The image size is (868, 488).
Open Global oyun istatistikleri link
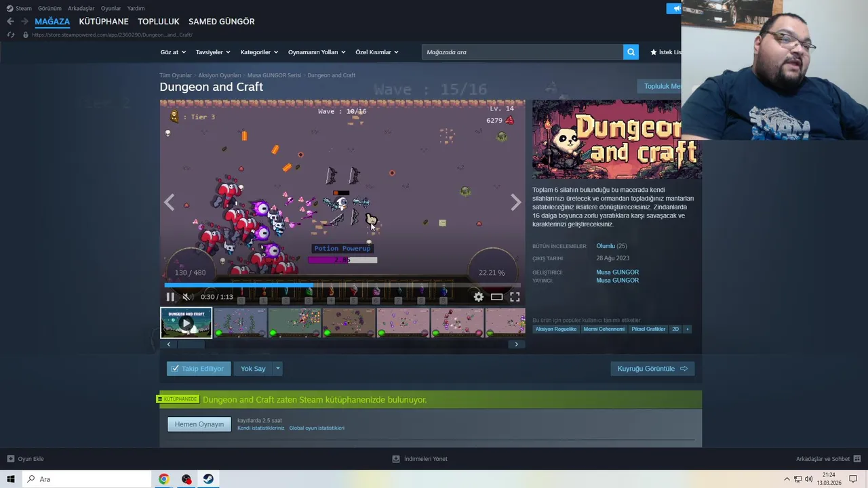(x=317, y=428)
